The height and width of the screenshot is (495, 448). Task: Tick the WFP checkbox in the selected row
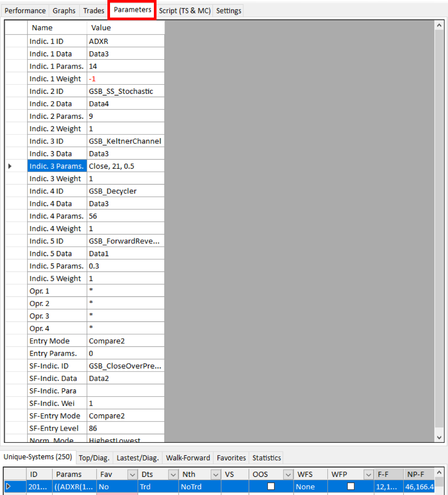350,486
